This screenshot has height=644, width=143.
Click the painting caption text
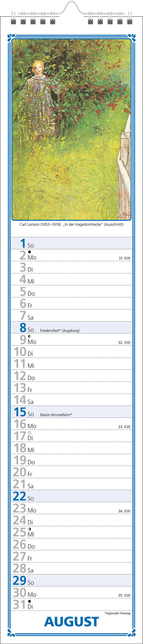point(71,224)
